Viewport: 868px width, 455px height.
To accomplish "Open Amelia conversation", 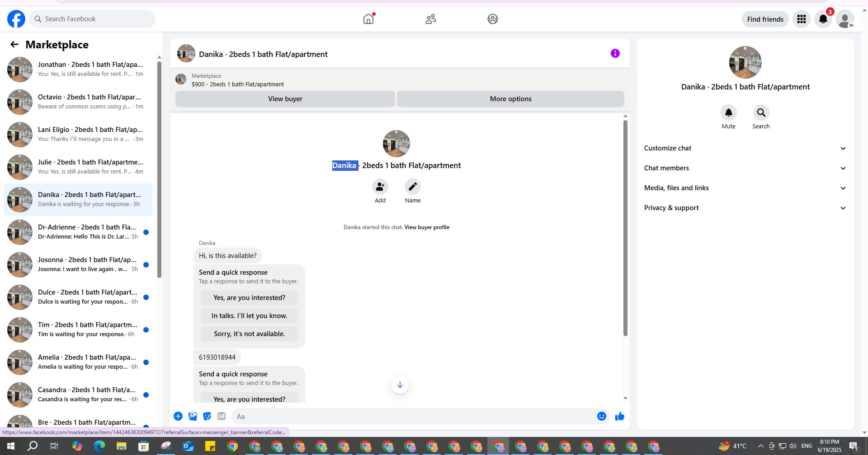I will pos(78,362).
